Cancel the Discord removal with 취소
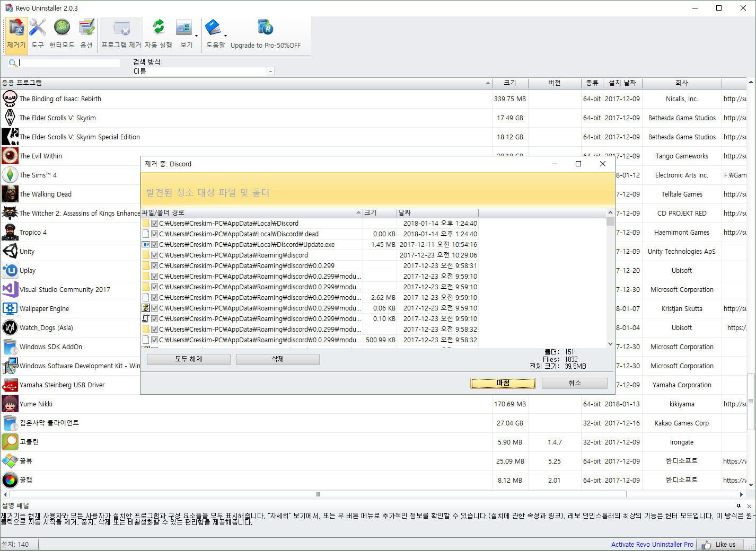 click(575, 383)
